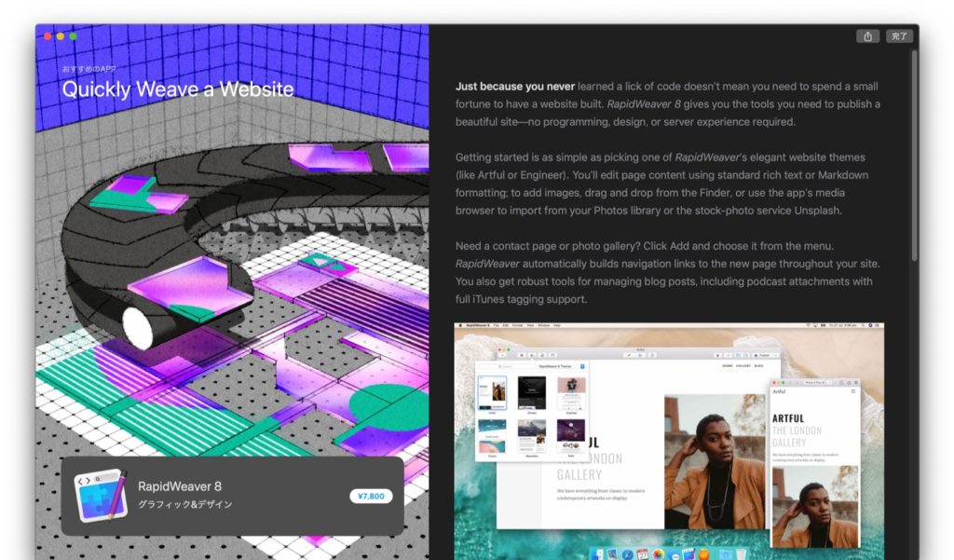Open the RapidWeaver 8 Themes dropdown
Viewport: 954px width, 560px height.
pyautogui.click(x=555, y=366)
